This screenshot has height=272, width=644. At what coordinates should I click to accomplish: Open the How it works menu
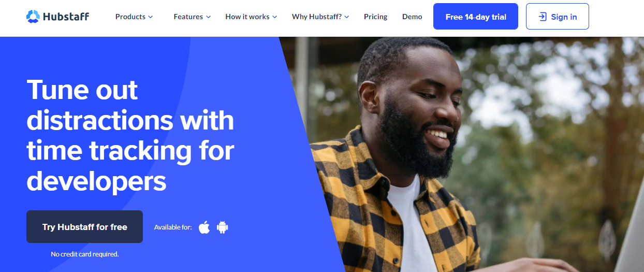(x=247, y=17)
